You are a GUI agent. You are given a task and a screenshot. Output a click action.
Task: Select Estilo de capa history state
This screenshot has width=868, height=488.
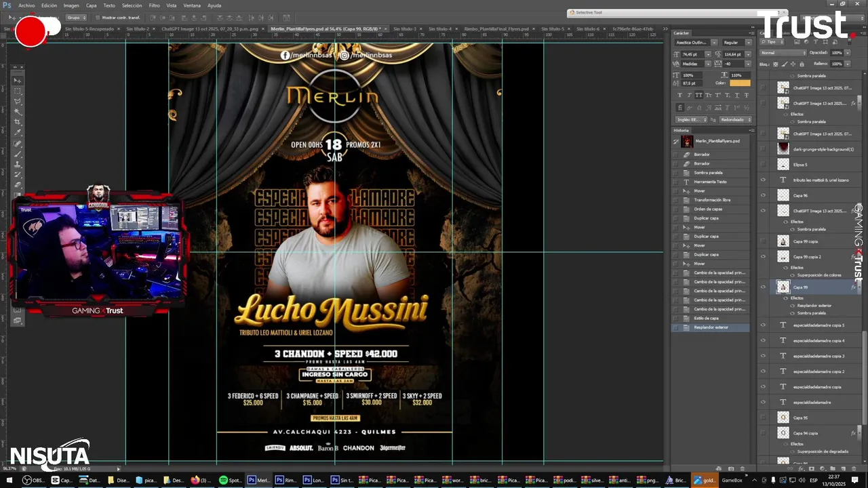click(x=711, y=318)
